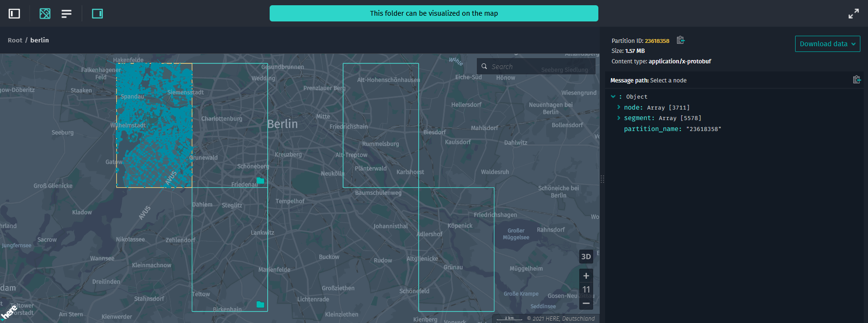Click the search magnifier icon on map
Viewport: 868px width, 323px height.
click(x=484, y=66)
